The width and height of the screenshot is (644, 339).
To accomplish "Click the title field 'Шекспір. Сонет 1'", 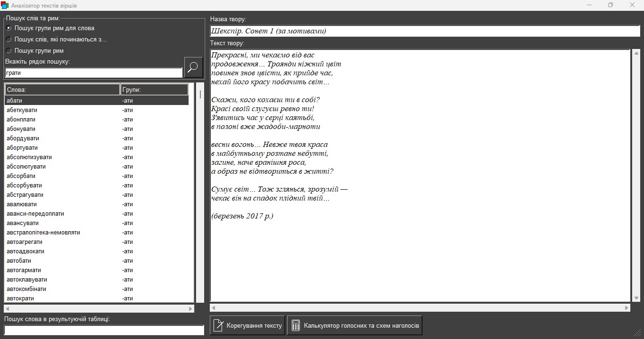I will (x=425, y=31).
